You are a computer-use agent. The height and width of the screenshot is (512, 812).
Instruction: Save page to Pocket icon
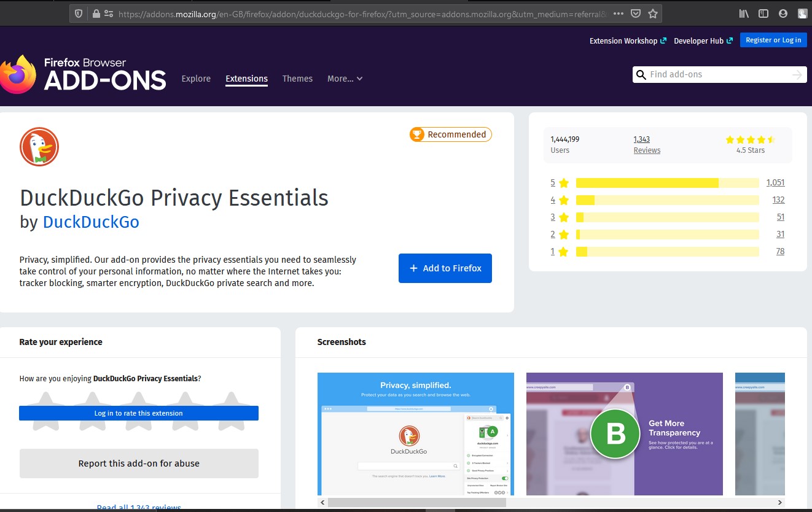click(636, 14)
